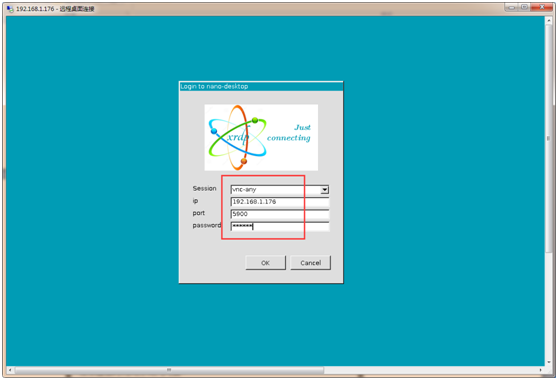Click the OK button
558x380 pixels.
tap(265, 263)
